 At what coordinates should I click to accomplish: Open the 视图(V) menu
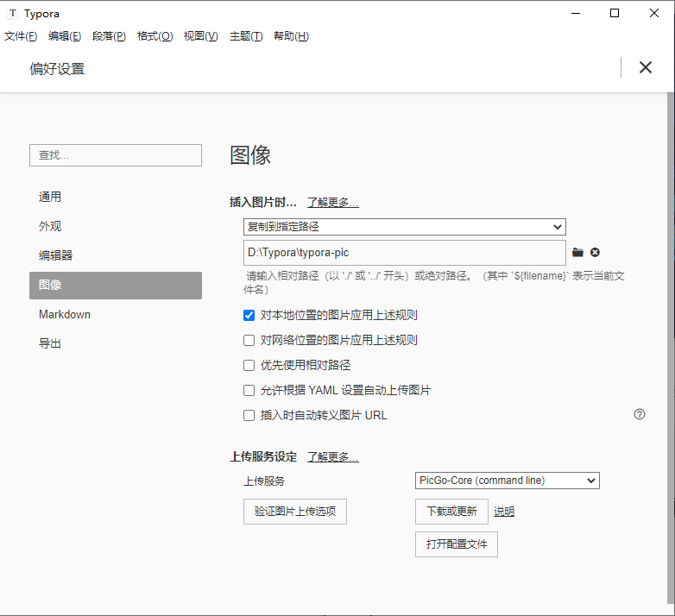pyautogui.click(x=200, y=36)
